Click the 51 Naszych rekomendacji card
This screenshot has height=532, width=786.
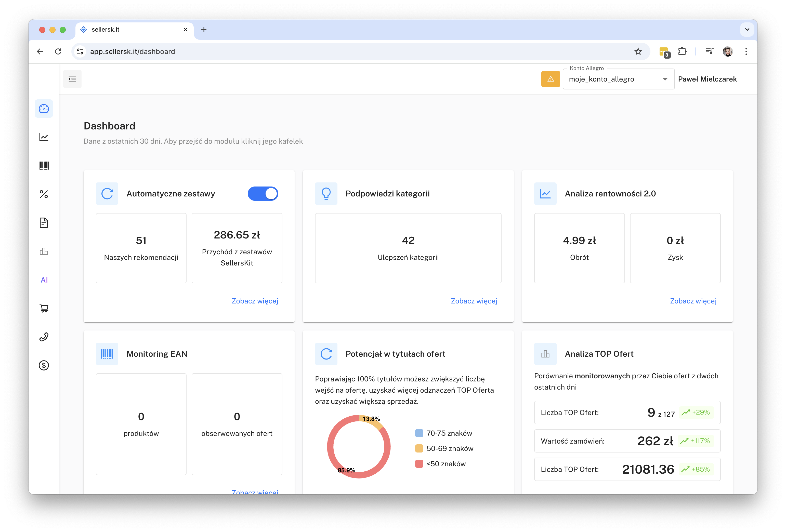click(x=141, y=248)
